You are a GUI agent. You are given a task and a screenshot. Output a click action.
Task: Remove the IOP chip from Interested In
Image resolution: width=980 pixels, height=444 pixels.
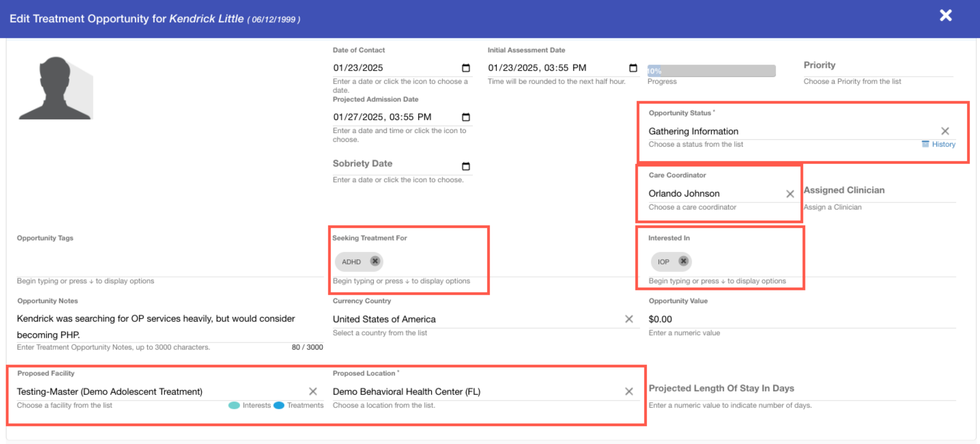tap(683, 261)
